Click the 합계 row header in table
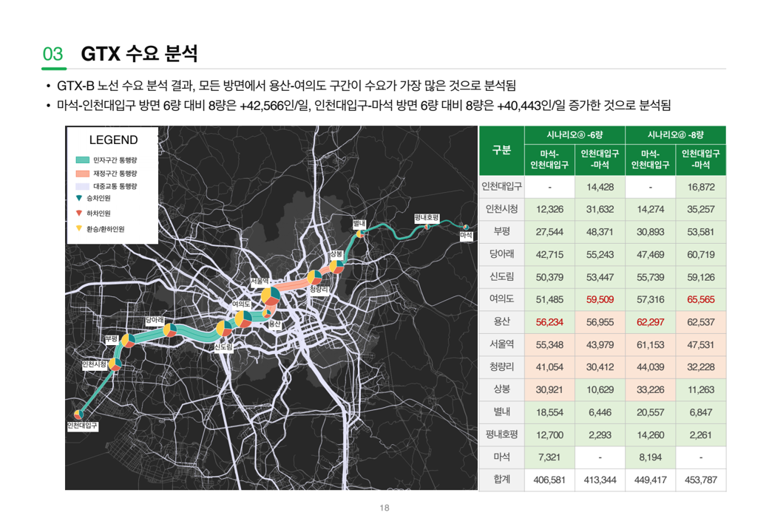Screen dimensions: 769x532 (x=502, y=480)
